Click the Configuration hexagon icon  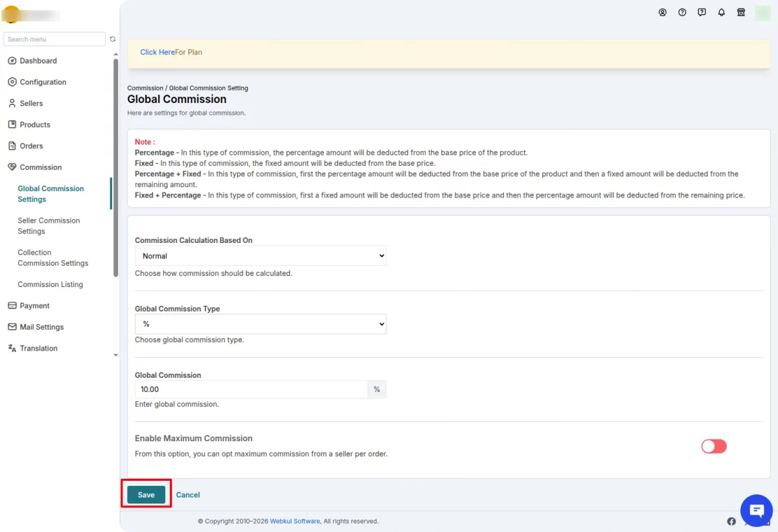pyautogui.click(x=12, y=82)
